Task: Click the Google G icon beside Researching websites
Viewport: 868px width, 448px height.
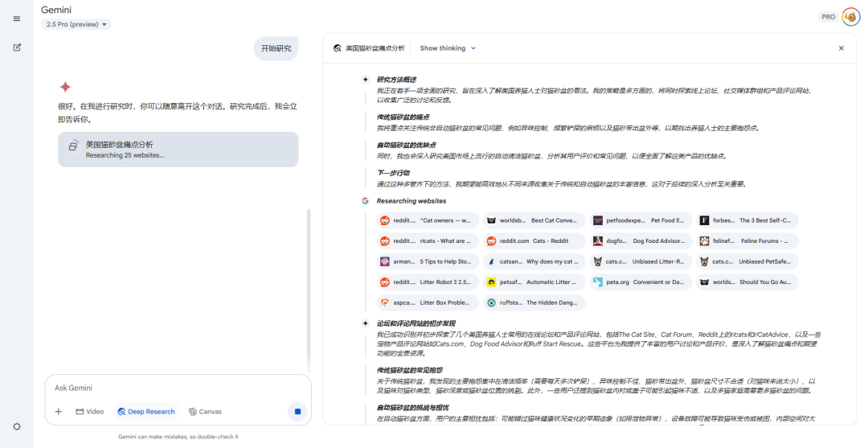Action: [366, 201]
